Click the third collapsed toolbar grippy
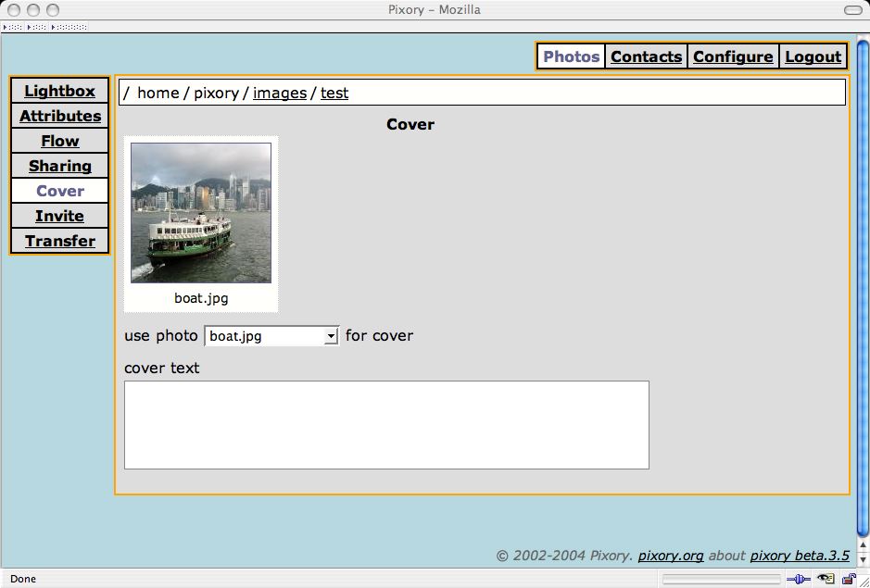 tap(69, 27)
